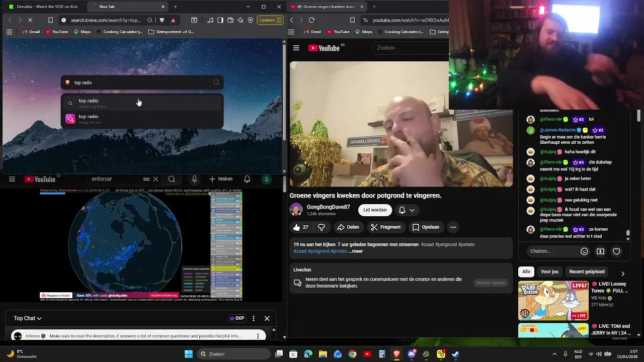
Task: Open the taskbar microphone indicator
Action: (x=566, y=354)
